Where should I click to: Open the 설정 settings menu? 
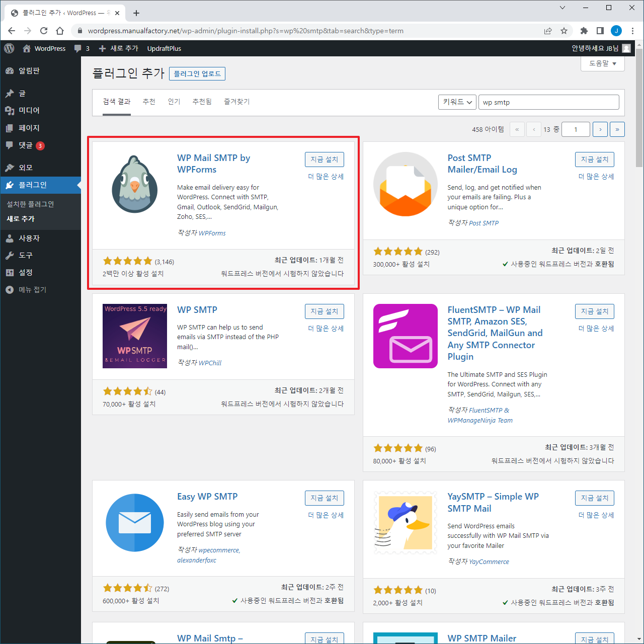coord(40,272)
